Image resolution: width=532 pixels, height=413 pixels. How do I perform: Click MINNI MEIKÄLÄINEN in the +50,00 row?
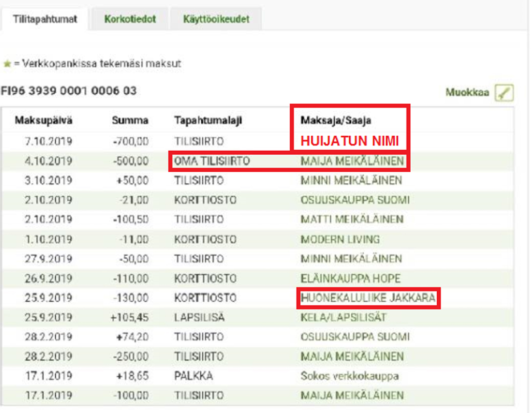pyautogui.click(x=351, y=180)
